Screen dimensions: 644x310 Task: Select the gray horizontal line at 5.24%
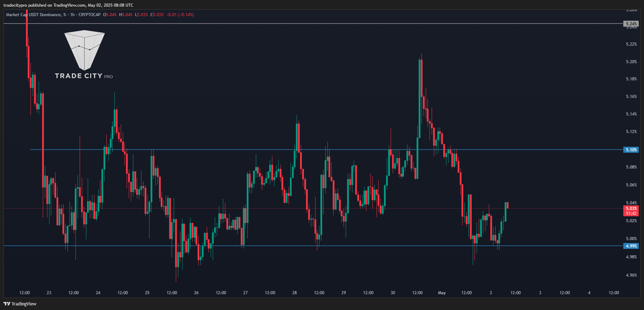(x=313, y=24)
